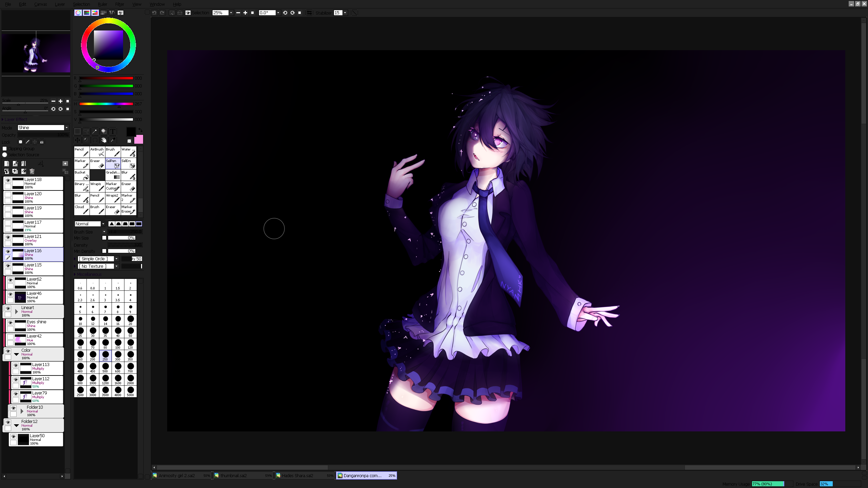This screenshot has height=488, width=868.
Task: Open the Simple Circle brush shape dropdown
Action: click(x=116, y=259)
